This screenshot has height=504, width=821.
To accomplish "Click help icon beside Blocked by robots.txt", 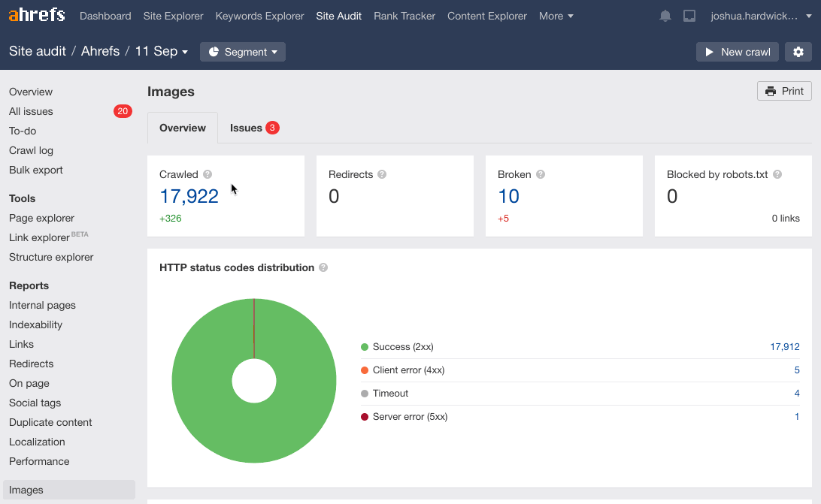I will [777, 174].
